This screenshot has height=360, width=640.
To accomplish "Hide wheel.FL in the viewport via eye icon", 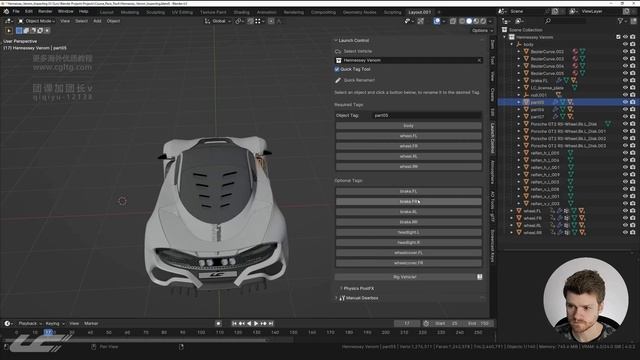I will click(x=625, y=211).
